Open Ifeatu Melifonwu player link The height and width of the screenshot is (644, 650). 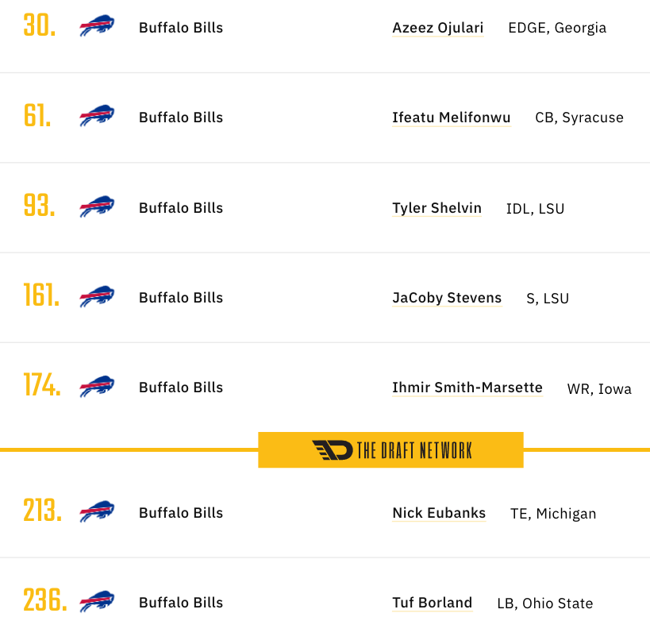click(452, 118)
